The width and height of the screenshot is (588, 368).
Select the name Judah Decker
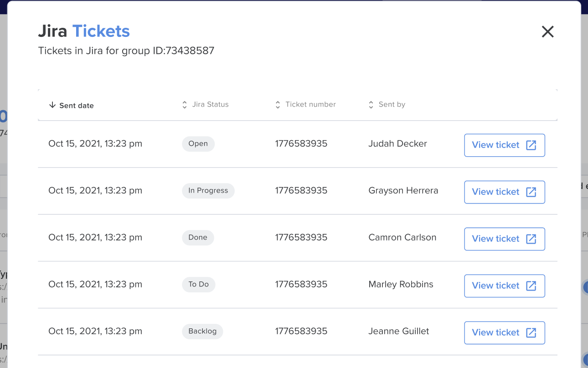click(397, 143)
